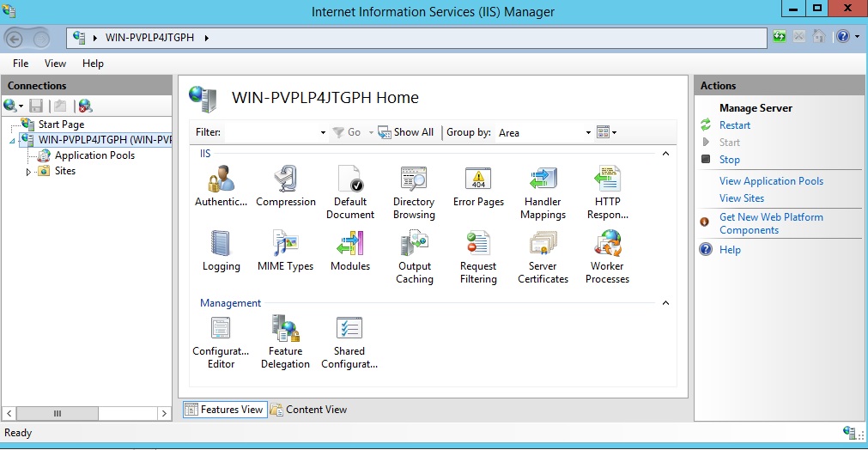
Task: Select Sites in Connections tree
Action: pyautogui.click(x=64, y=171)
